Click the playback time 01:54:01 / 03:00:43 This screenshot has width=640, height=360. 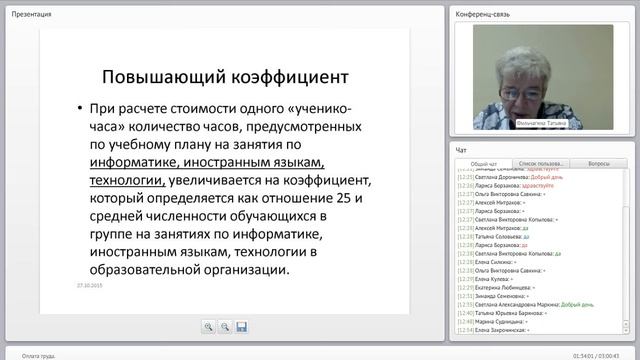(596, 356)
